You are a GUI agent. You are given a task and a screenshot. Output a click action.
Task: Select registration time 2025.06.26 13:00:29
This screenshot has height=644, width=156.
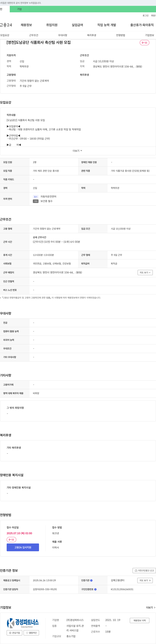pos(44,580)
